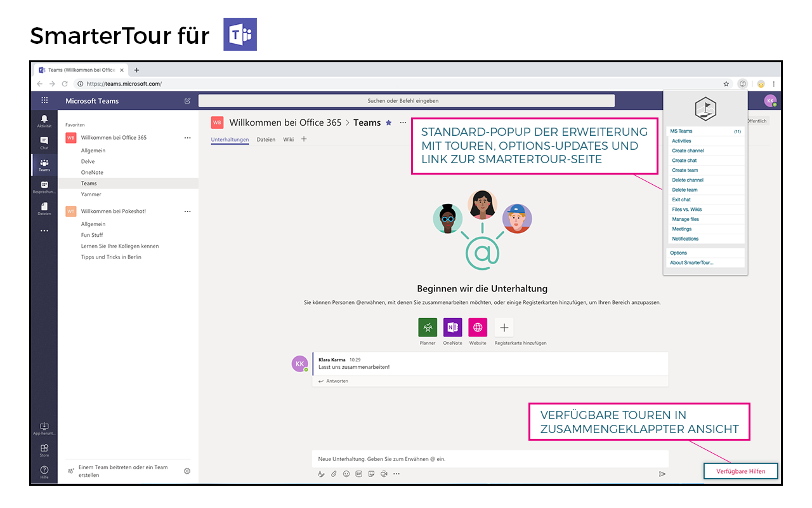Send the message with the arrow icon

click(662, 474)
